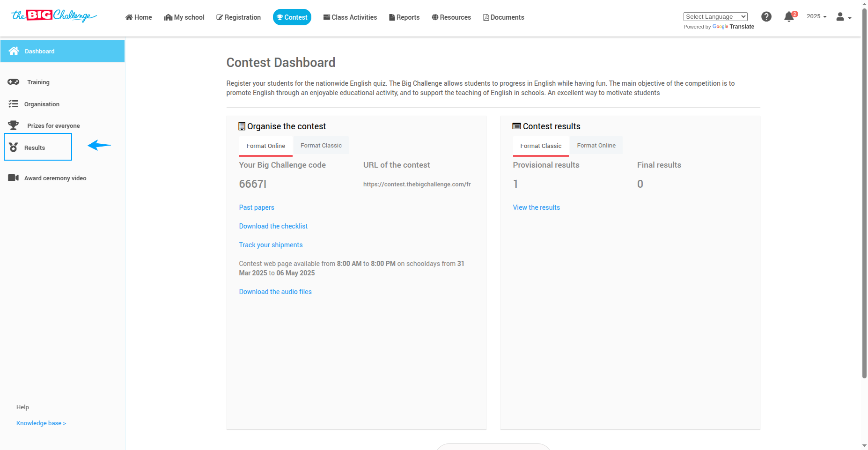This screenshot has width=868, height=450.
Task: Click View the results link
Action: pyautogui.click(x=536, y=207)
